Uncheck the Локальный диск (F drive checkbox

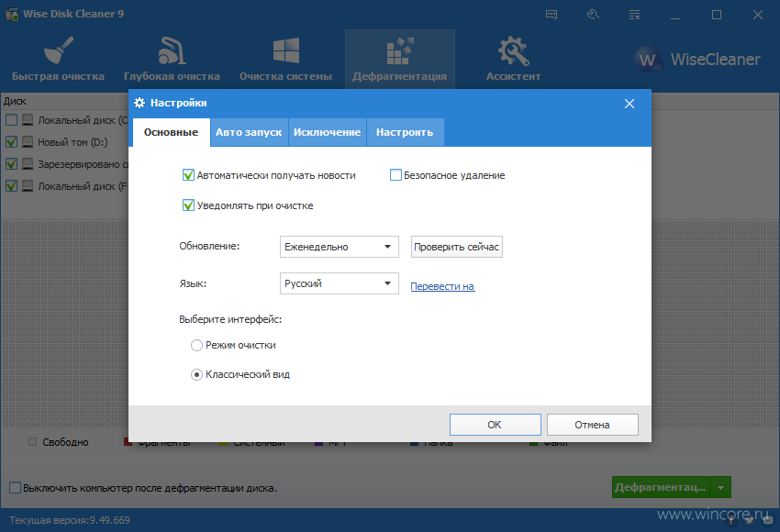(x=11, y=186)
